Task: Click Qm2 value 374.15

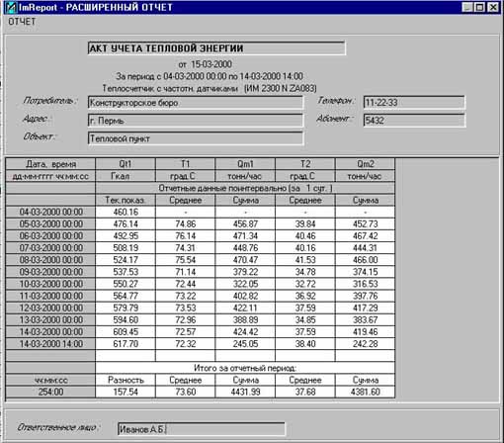Action: (x=365, y=272)
